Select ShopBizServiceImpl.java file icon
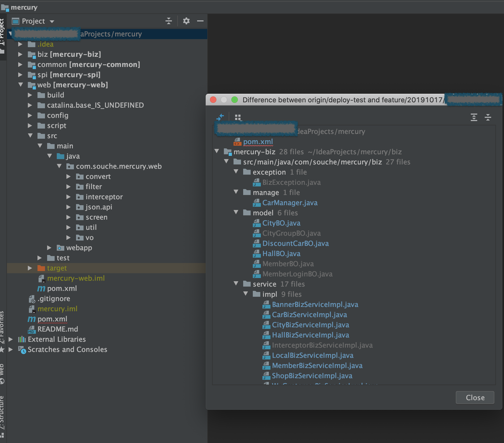504x443 pixels. (x=266, y=376)
